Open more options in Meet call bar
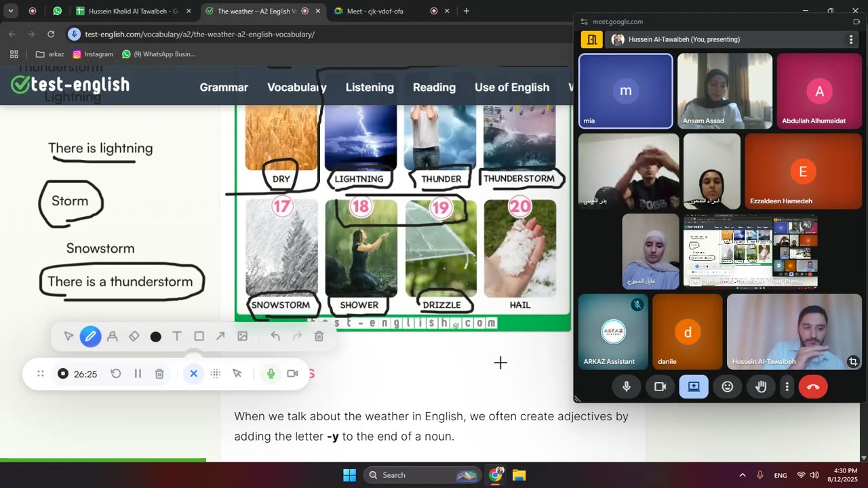The width and height of the screenshot is (868, 488). (787, 386)
